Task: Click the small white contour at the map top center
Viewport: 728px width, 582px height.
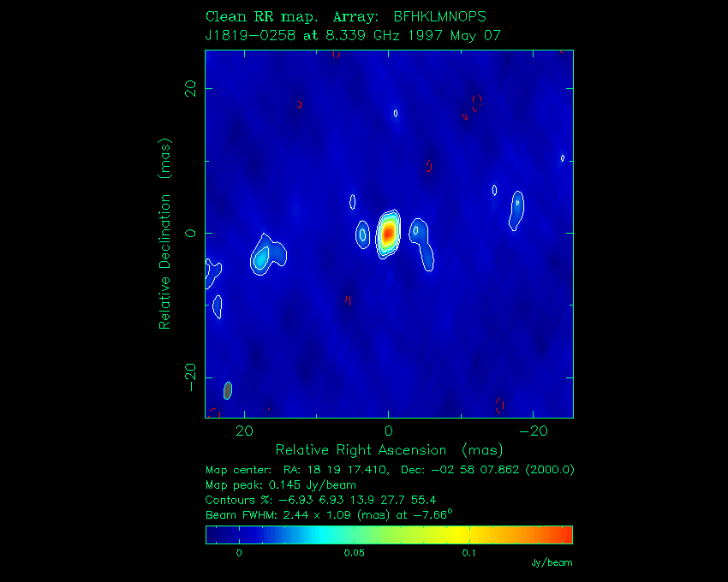Action: tap(396, 113)
